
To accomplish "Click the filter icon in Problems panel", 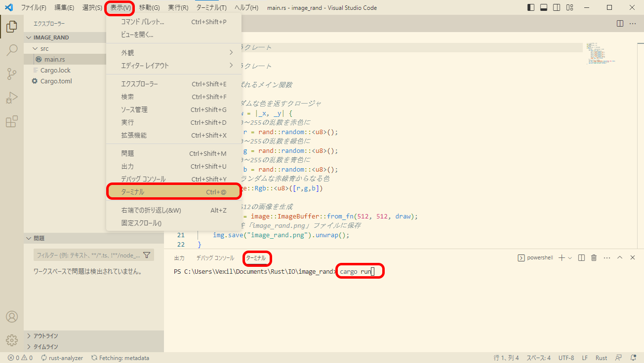I will pos(147,255).
